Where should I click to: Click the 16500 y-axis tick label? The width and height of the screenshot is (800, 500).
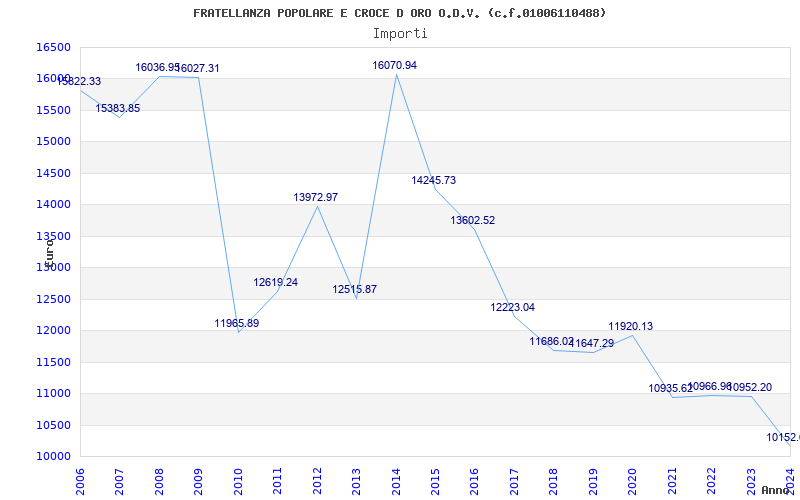point(53,47)
